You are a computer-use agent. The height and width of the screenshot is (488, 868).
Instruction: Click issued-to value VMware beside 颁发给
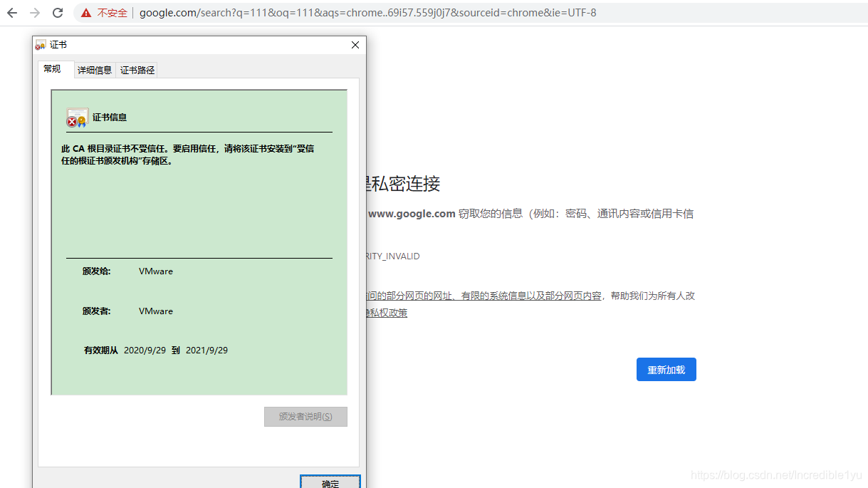(x=156, y=271)
